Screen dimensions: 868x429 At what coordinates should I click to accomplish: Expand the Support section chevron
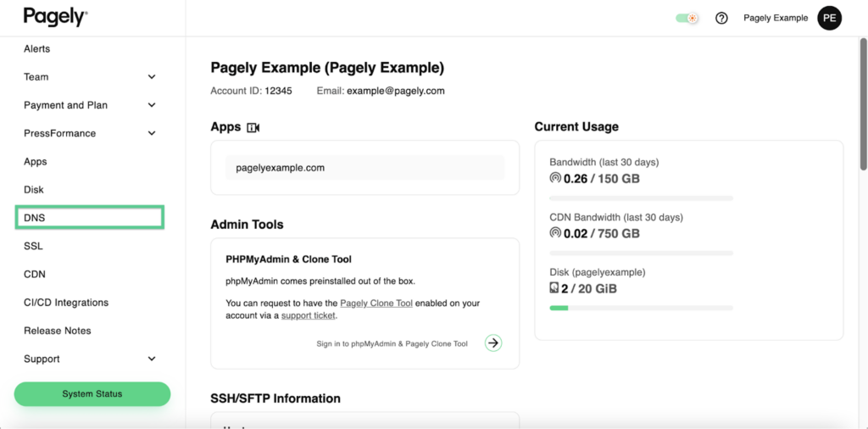(x=152, y=359)
